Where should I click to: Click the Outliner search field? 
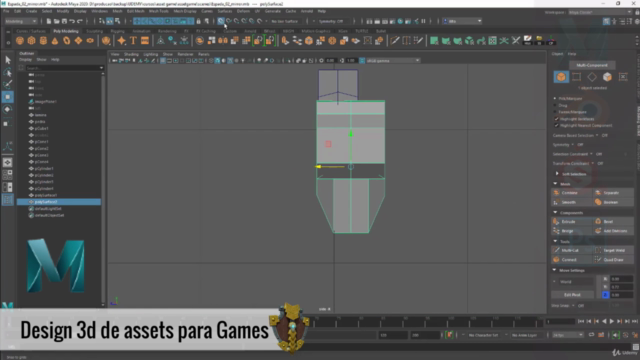pyautogui.click(x=64, y=68)
